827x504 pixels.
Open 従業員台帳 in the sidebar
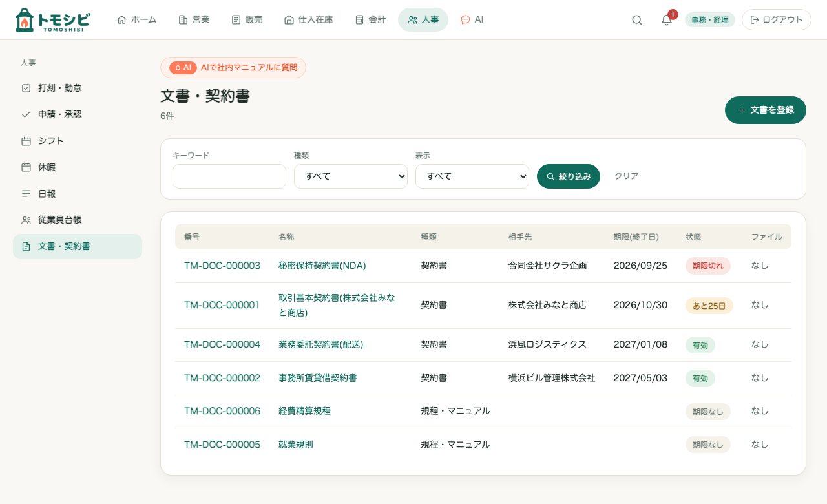[x=78, y=220]
